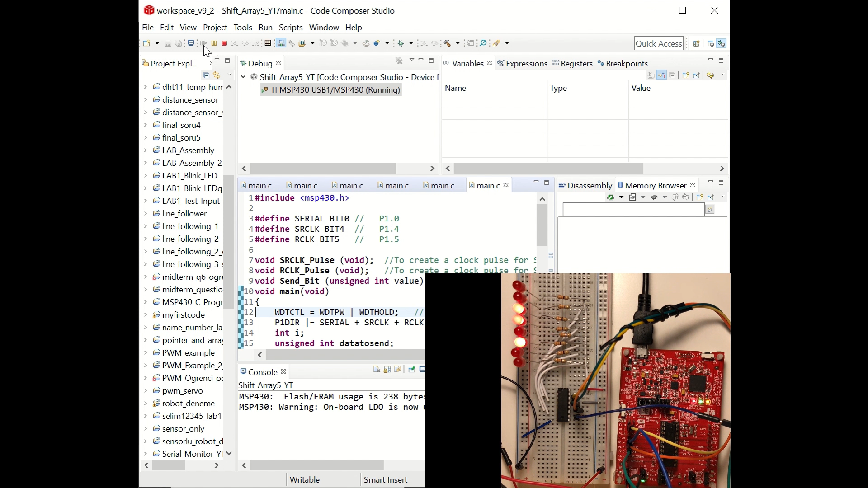868x488 pixels.
Task: Select the Resume (play) debug icon
Action: tap(204, 43)
